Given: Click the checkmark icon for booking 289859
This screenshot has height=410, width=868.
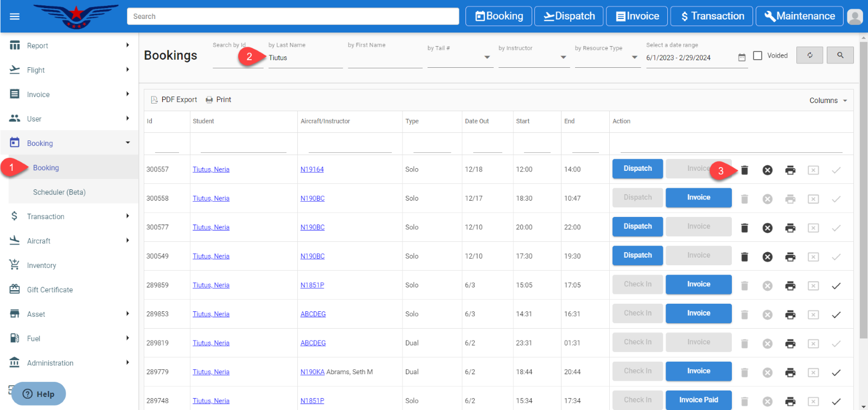Looking at the screenshot, I should pyautogui.click(x=836, y=286).
